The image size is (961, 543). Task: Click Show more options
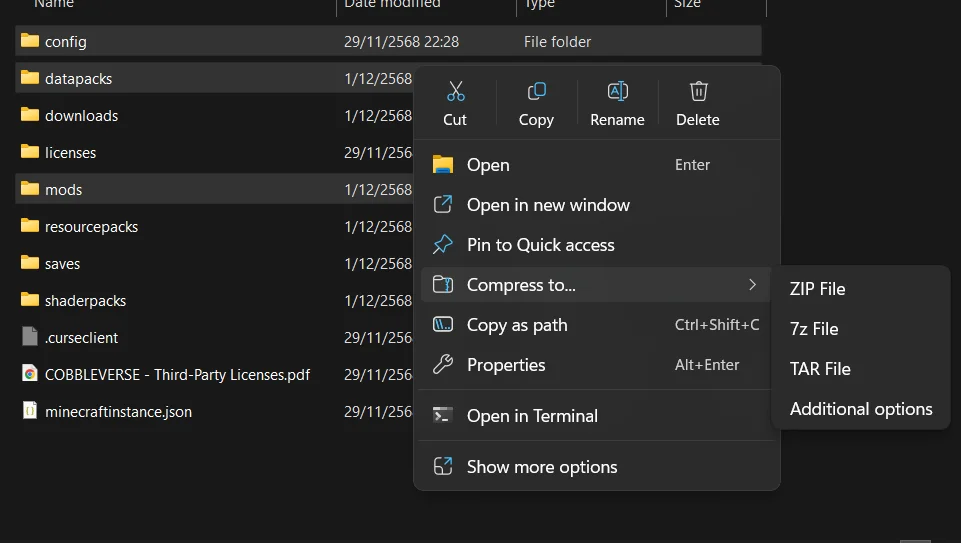[542, 467]
